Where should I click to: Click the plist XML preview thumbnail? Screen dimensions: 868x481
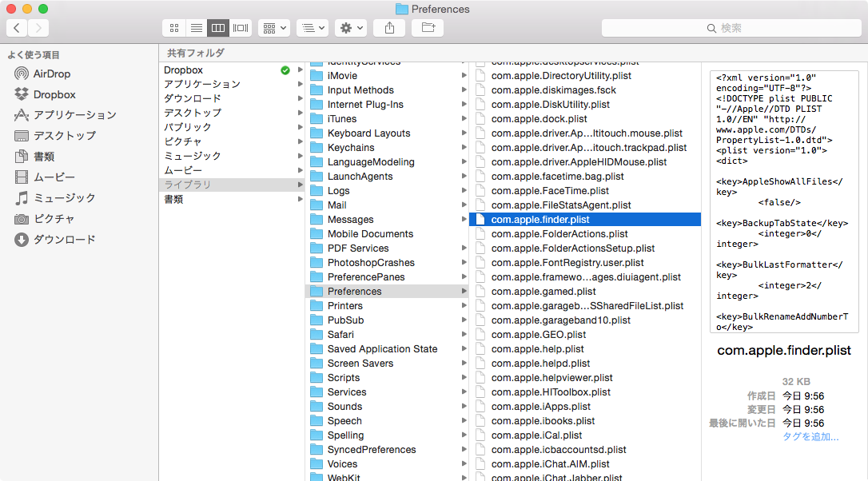point(784,201)
